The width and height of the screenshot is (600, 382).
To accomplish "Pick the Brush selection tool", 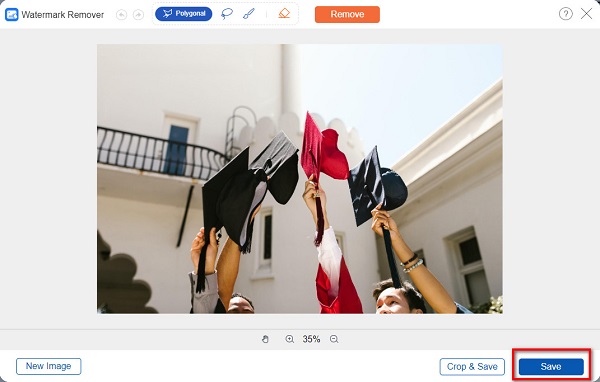I will tap(249, 14).
